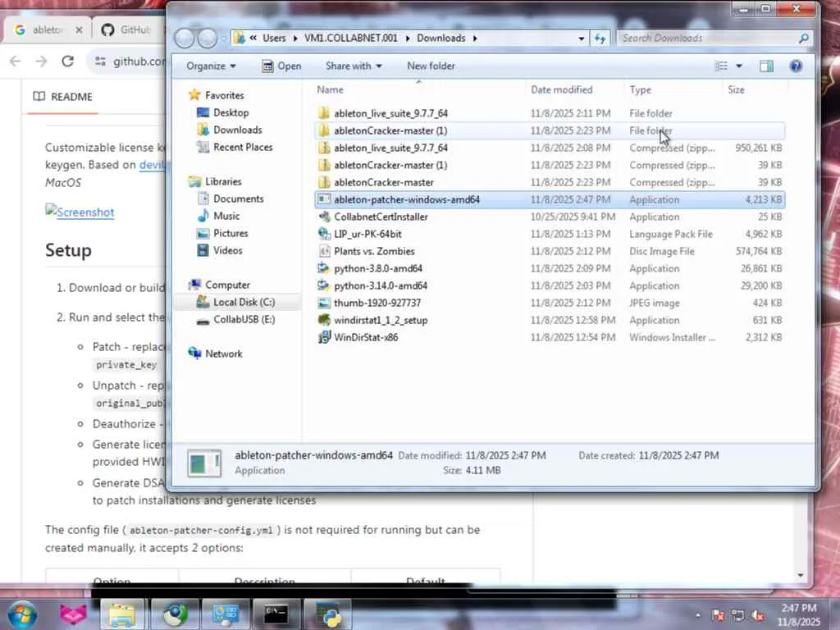Select the windirstat1_1_2_setup application
This screenshot has height=630, width=840.
pyautogui.click(x=550, y=321)
